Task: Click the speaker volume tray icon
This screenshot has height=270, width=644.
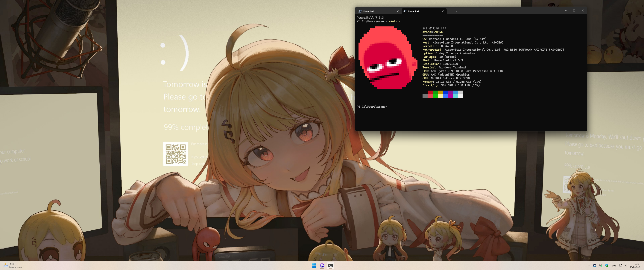Action: (625, 265)
